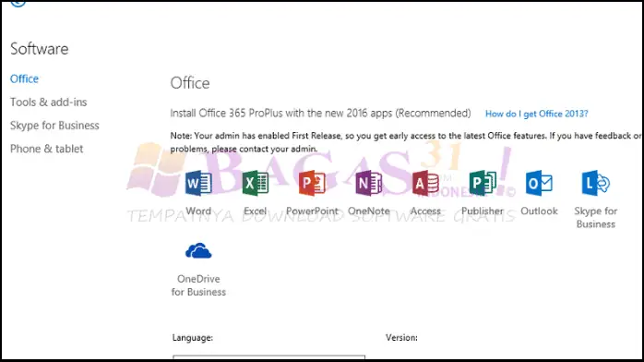Click the OneNote icon

coord(369,183)
